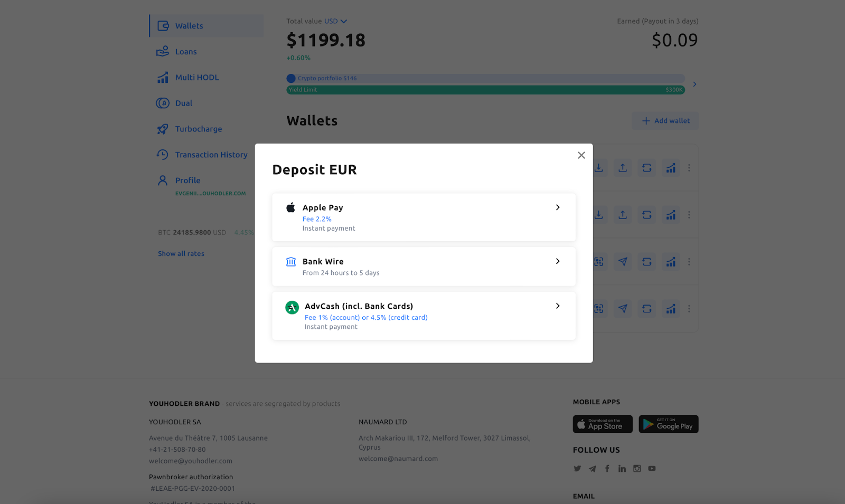This screenshot has width=845, height=504.
Task: Click the green Yield Limit progress bar
Action: point(485,90)
